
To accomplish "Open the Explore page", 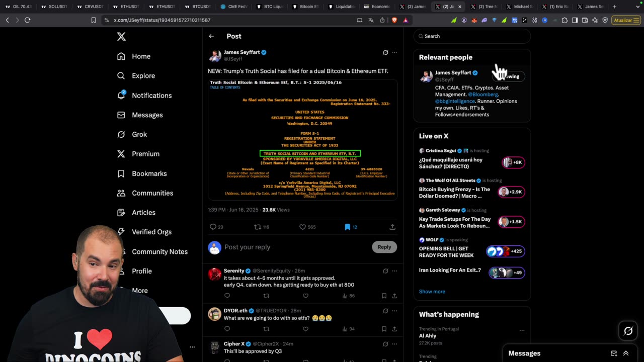I will (136, 76).
